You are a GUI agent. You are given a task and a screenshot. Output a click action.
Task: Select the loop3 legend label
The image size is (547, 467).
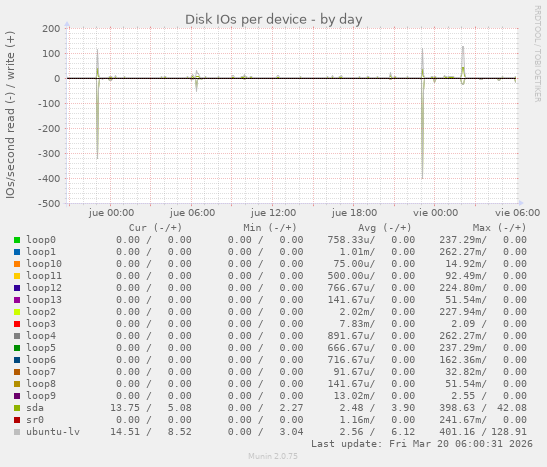pyautogui.click(x=41, y=324)
